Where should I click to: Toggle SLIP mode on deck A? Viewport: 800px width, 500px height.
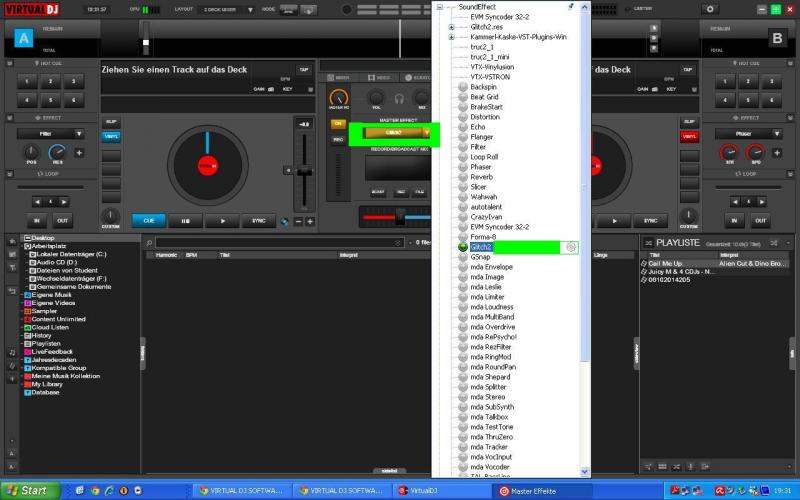[x=111, y=122]
